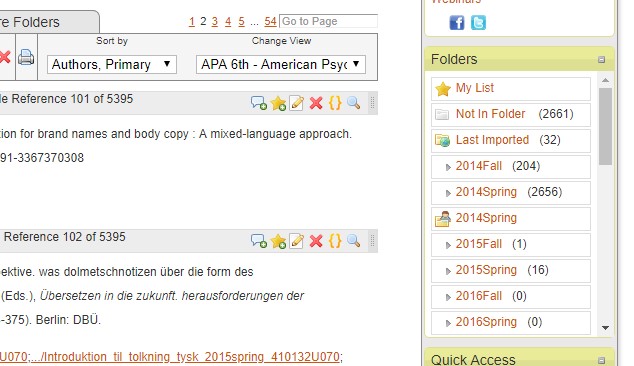This screenshot has height=366, width=634.
Task: Click the Go to Page field
Action: [x=328, y=21]
